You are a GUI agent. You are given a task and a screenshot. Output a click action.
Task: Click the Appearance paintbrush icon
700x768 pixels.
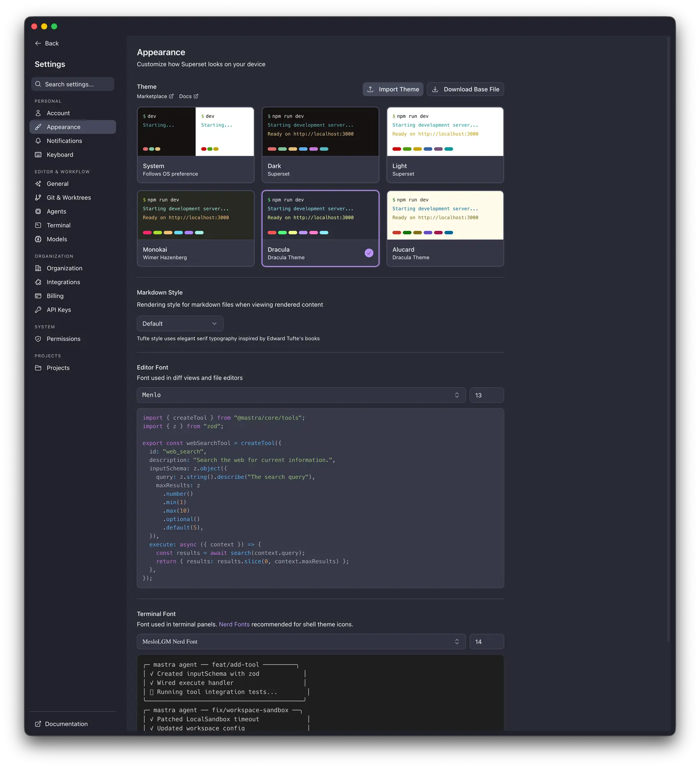click(38, 127)
